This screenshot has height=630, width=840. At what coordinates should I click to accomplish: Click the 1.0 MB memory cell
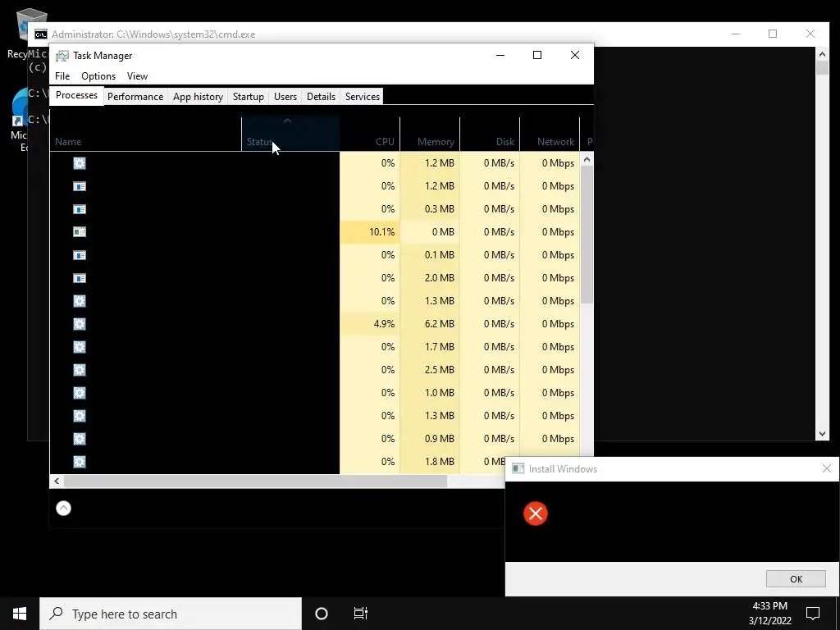tap(430, 393)
